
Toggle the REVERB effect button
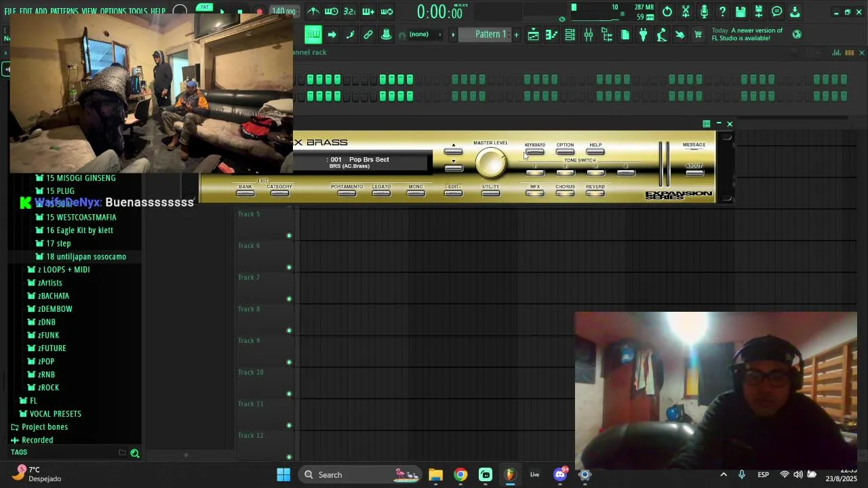[595, 193]
